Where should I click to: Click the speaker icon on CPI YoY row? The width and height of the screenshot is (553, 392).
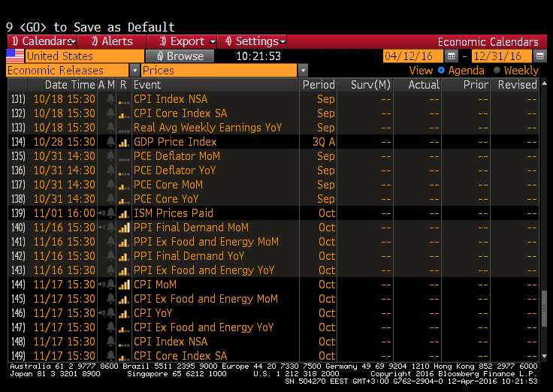[x=101, y=312]
